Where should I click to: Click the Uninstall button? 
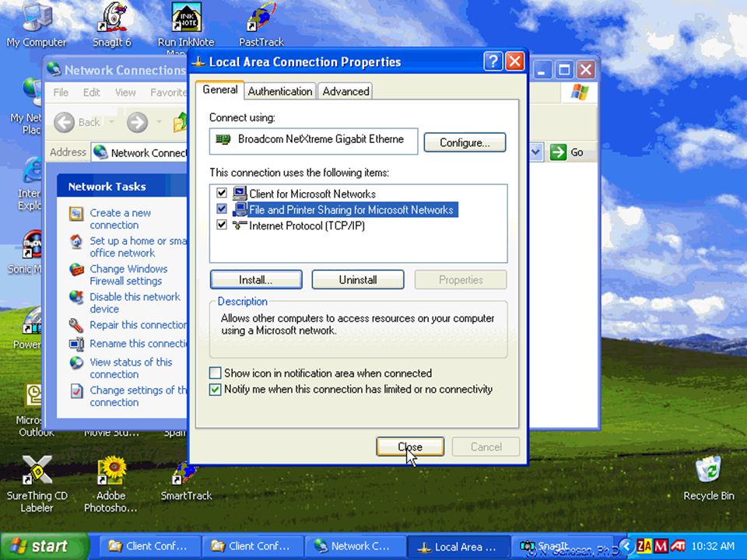(x=358, y=279)
